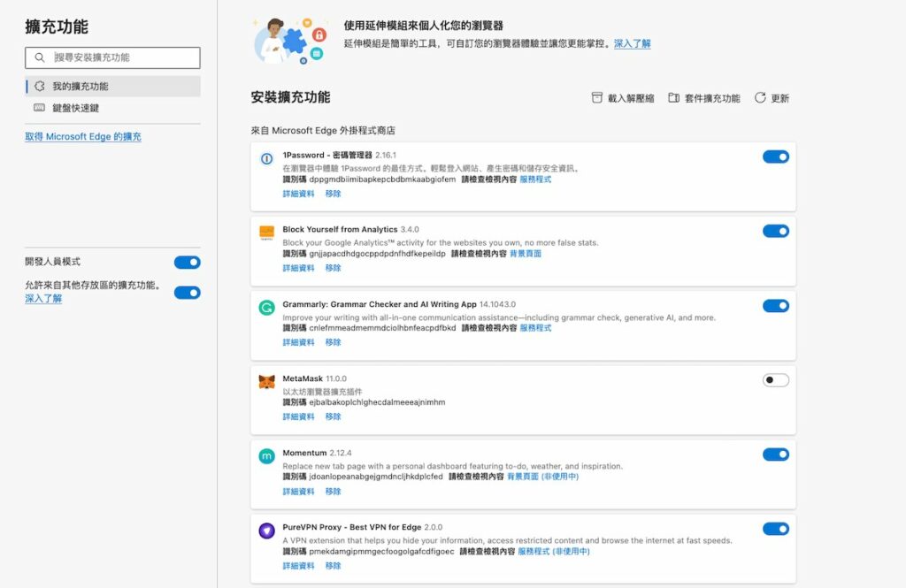Screen dimensions: 906x588
Task: Click the 我的擴充功能 puzzle icon
Action: (x=39, y=86)
